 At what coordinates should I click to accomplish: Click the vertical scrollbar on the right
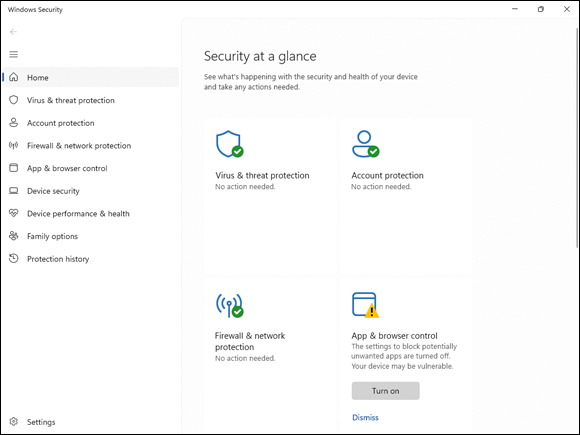577,138
